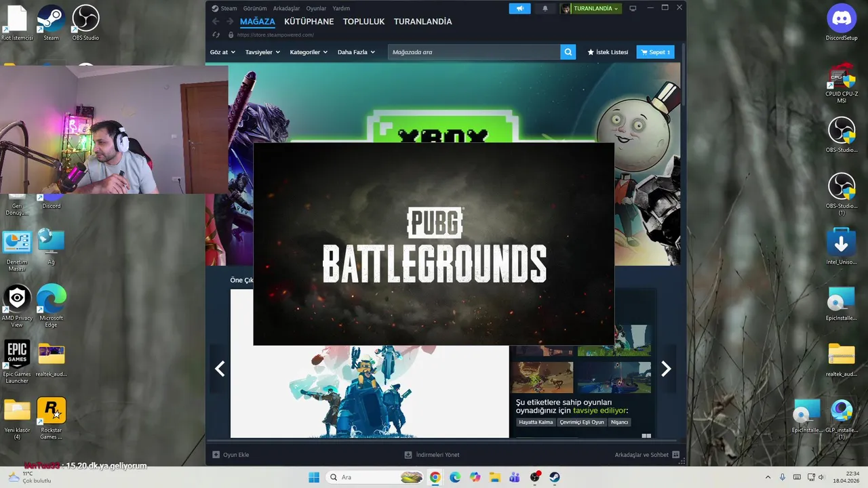Click Steam icon on taskbar
868x488 pixels.
tap(555, 477)
